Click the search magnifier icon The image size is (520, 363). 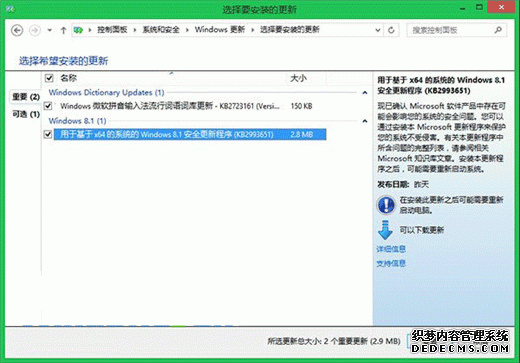498,30
